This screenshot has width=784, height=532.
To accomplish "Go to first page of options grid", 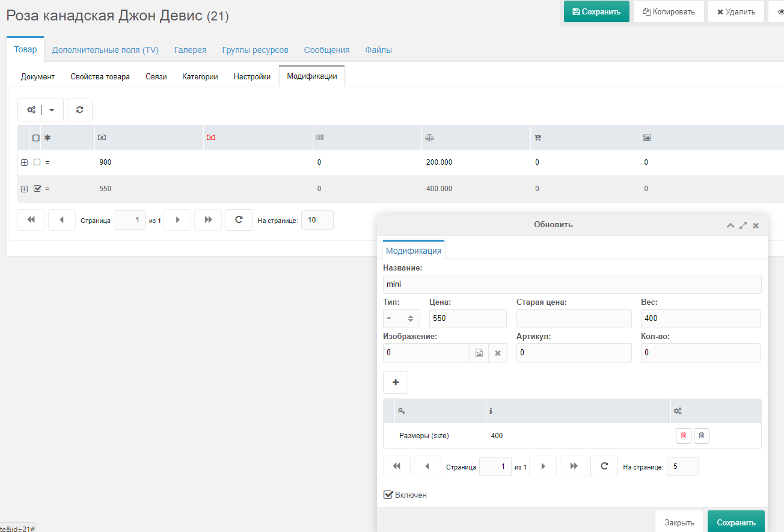I will coord(397,466).
